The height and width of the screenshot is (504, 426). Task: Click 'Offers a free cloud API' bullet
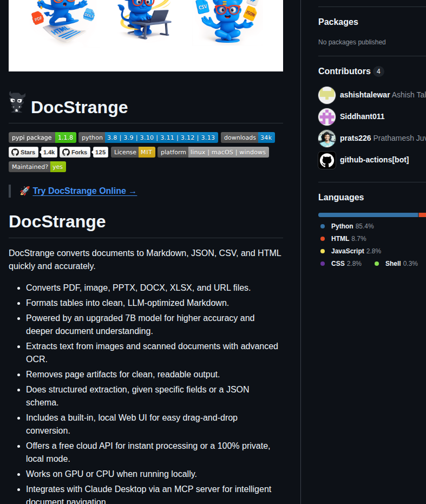(148, 452)
